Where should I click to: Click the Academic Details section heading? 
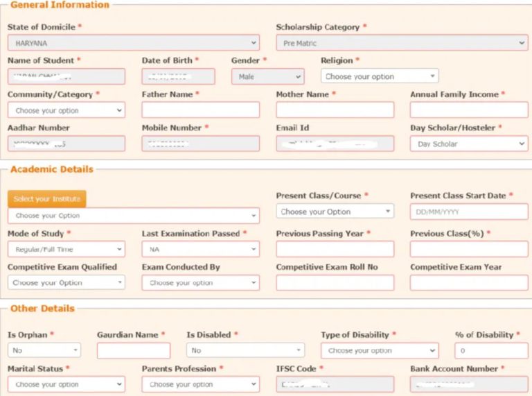click(51, 169)
